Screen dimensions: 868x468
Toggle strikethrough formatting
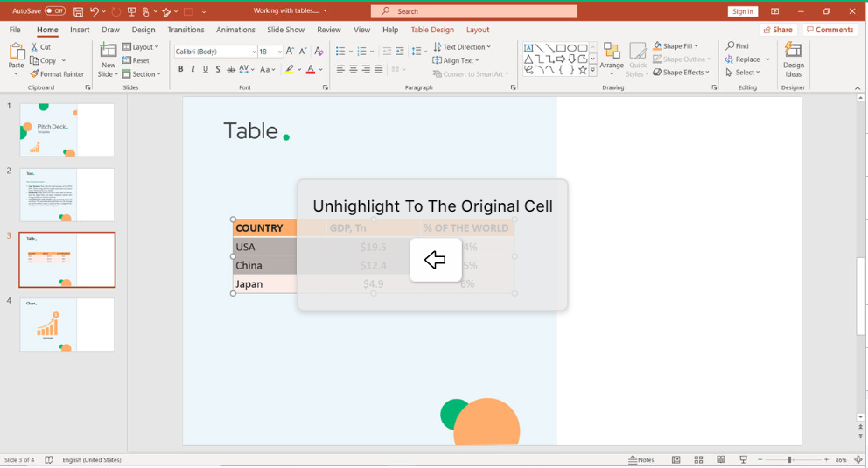coord(230,69)
